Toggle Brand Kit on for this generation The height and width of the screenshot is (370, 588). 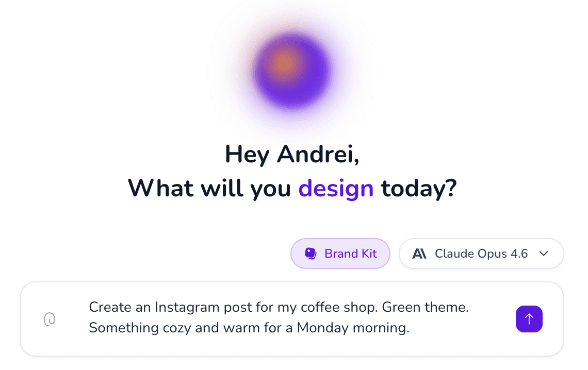coord(340,253)
